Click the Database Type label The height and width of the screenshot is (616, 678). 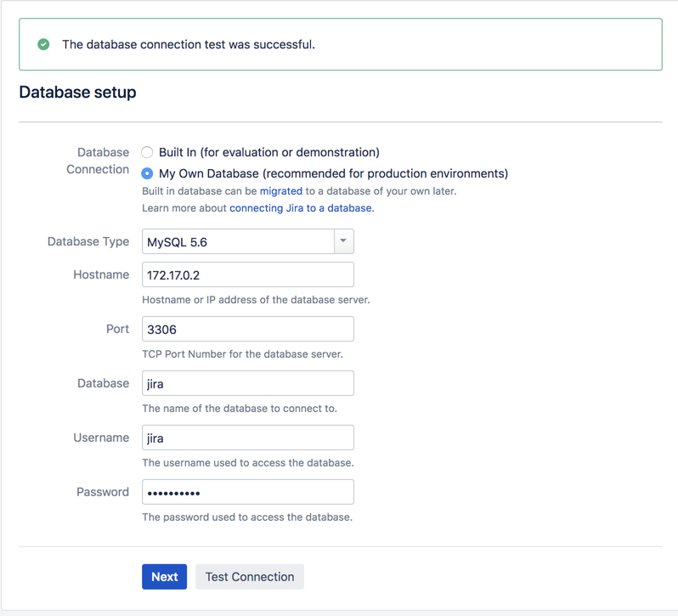tap(88, 241)
